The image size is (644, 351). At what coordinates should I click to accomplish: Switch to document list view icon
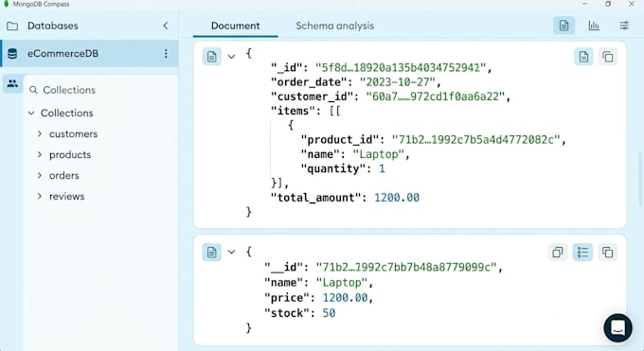[563, 26]
